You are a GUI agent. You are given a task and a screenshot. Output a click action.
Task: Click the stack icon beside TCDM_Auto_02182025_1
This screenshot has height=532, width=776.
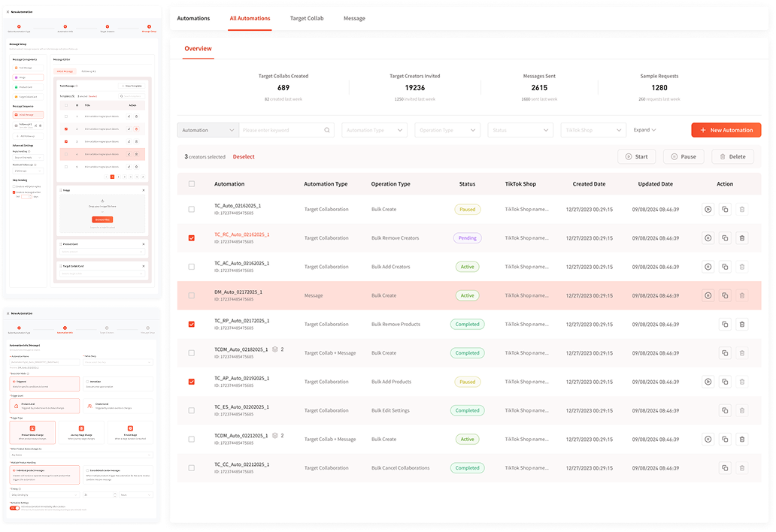(x=276, y=349)
